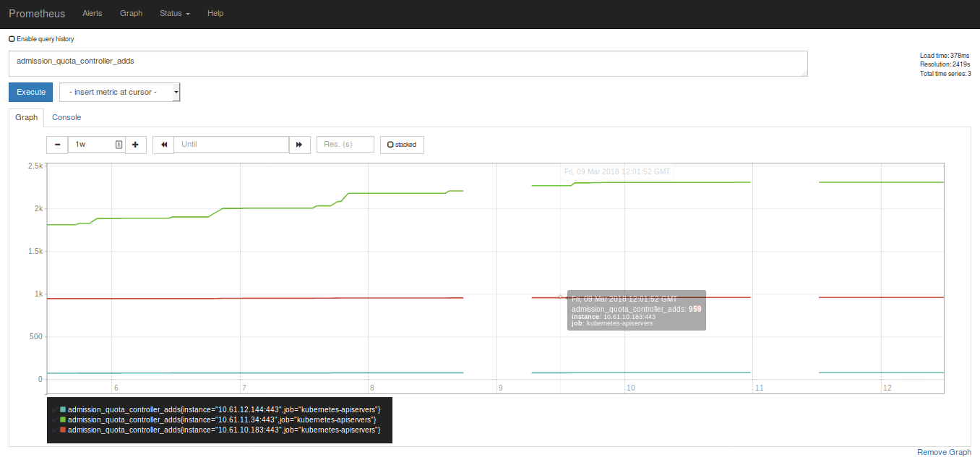Switch to the Console tab
Screen dimensions: 980x460
click(x=66, y=117)
